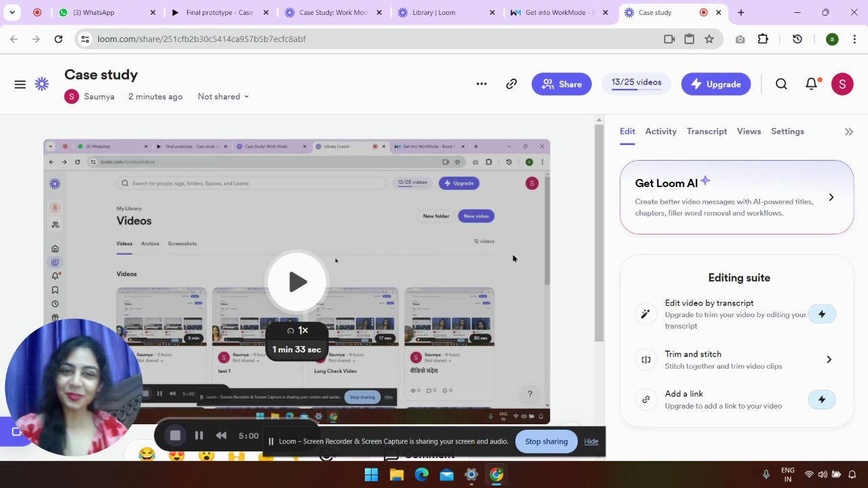868x488 pixels.
Task: Switch to the Settings tab
Action: click(787, 131)
